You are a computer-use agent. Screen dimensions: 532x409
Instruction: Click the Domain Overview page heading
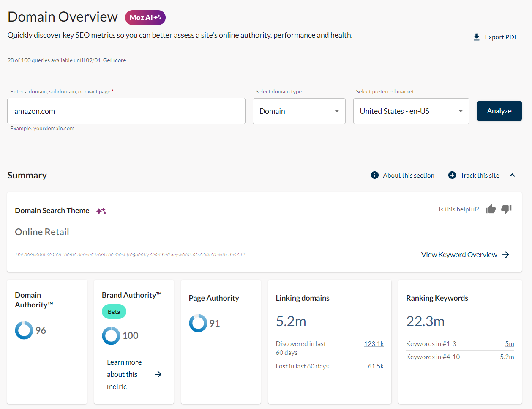coord(63,17)
